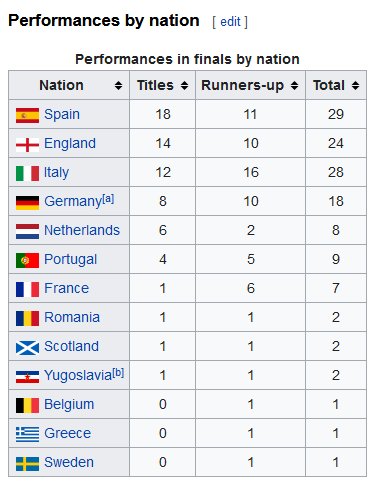Open the France link

67,288
